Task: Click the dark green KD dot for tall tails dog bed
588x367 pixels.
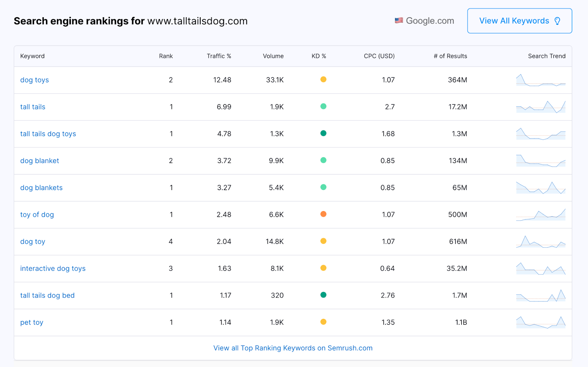Action: point(323,295)
